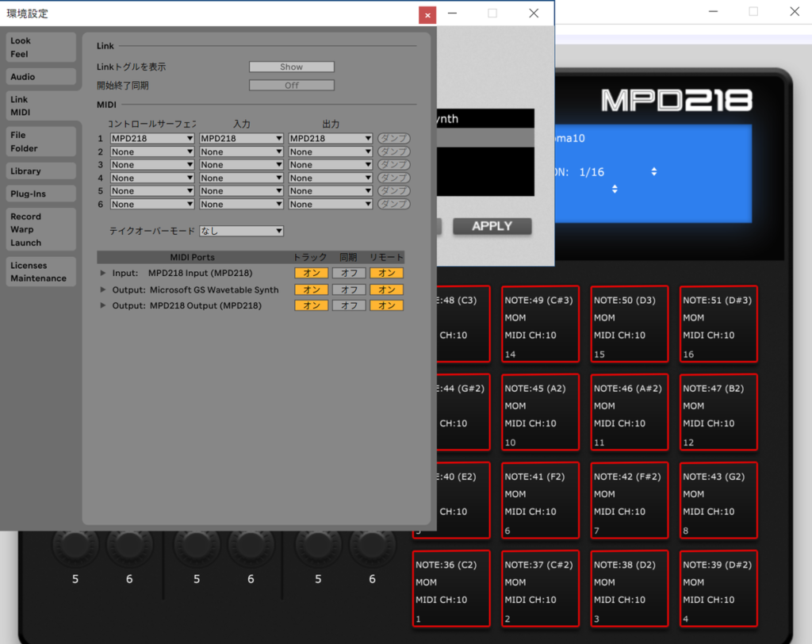
Task: Toggle Remote for MPD218 Input
Action: [386, 273]
